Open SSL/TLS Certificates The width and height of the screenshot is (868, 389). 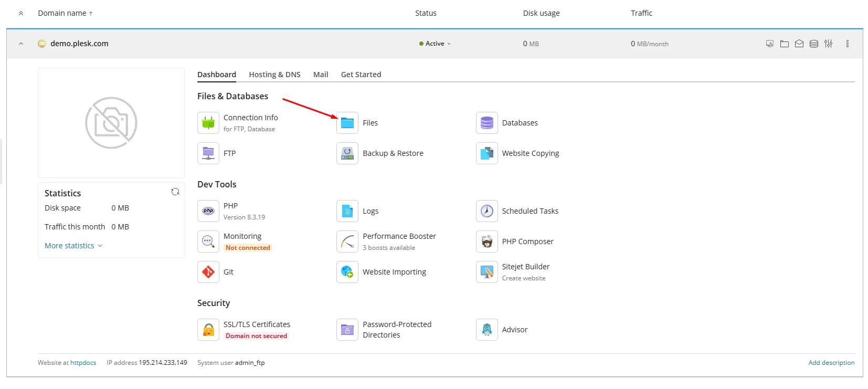pyautogui.click(x=208, y=330)
